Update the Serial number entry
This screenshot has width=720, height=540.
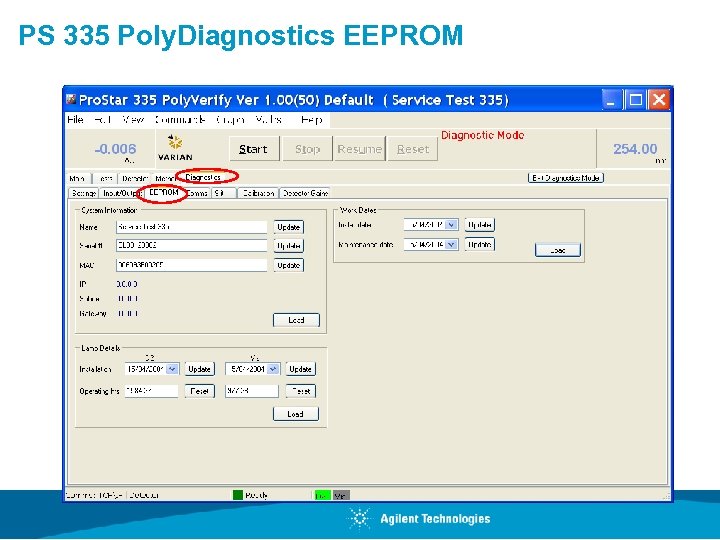288,246
